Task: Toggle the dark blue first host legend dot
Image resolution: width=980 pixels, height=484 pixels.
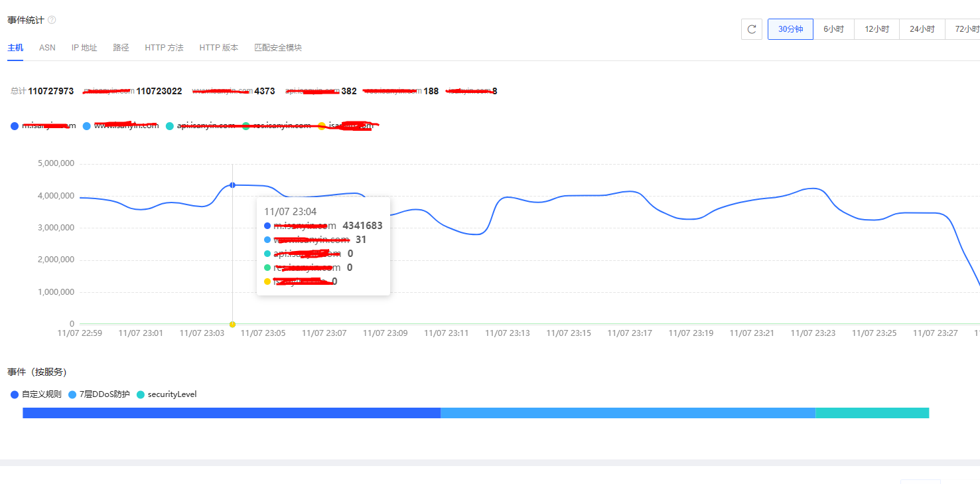Action: tap(15, 126)
